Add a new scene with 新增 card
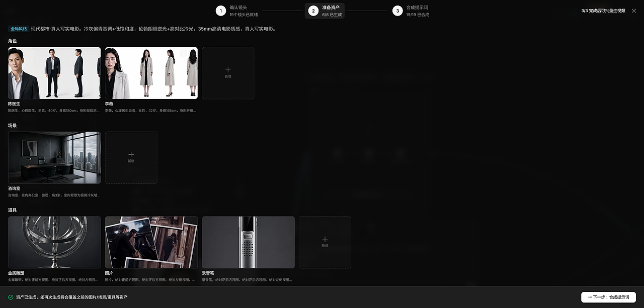 pyautogui.click(x=131, y=158)
